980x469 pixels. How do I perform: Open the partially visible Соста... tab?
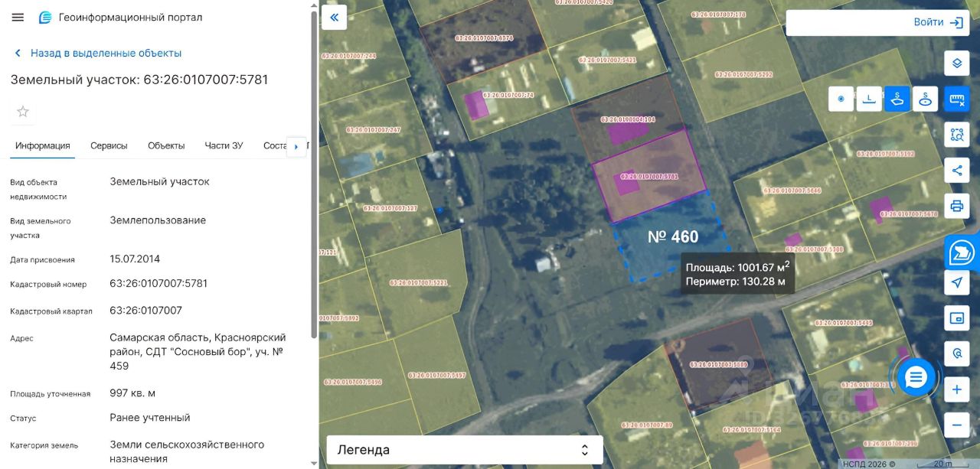coord(274,145)
